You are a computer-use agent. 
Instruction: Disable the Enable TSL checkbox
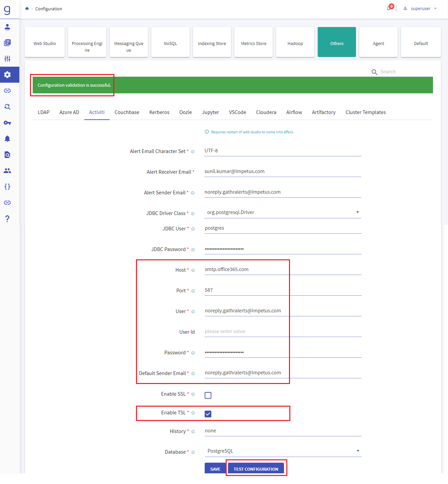pyautogui.click(x=208, y=414)
